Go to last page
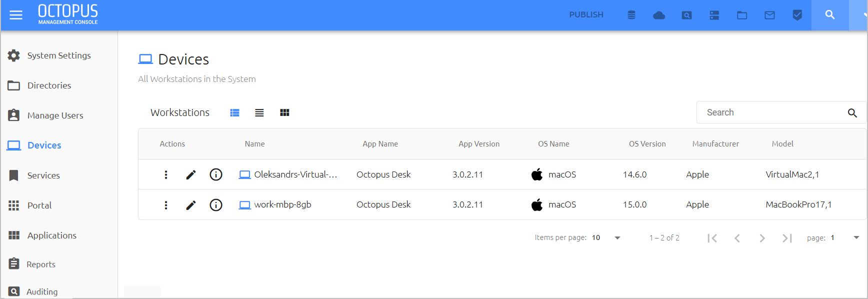 tap(787, 238)
